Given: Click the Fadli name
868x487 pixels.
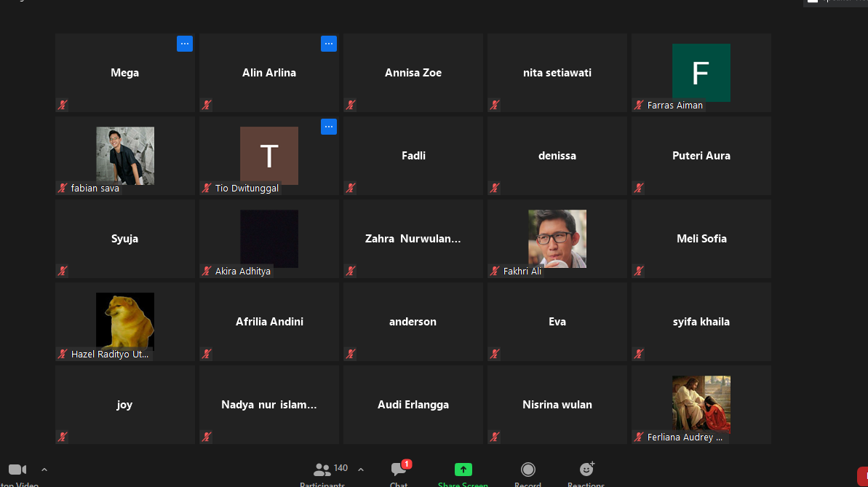Looking at the screenshot, I should tap(413, 156).
